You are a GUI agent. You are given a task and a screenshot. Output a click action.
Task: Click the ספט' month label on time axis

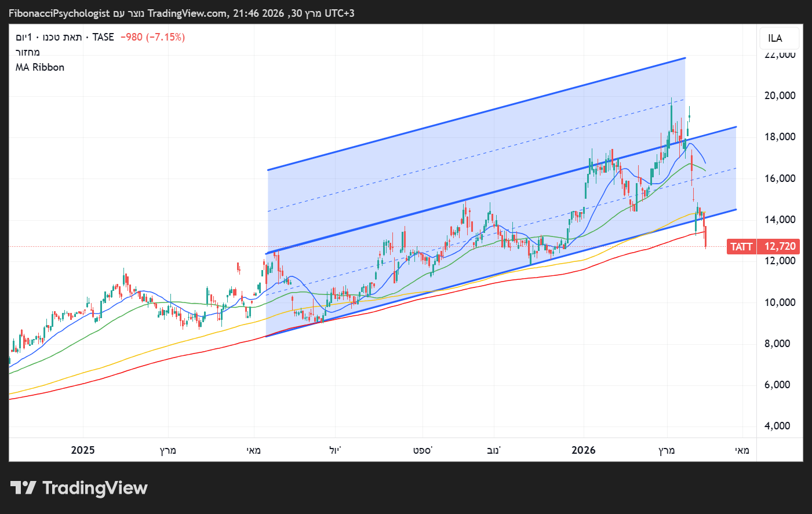423,450
